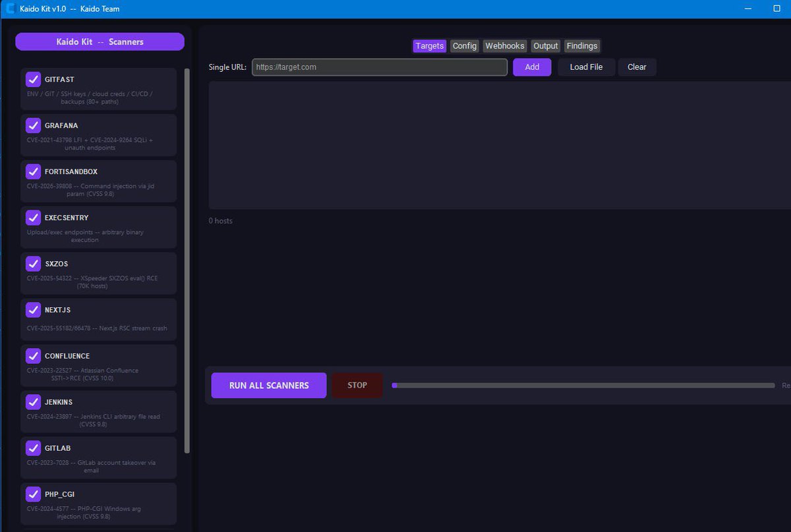Image resolution: width=791 pixels, height=532 pixels.
Task: Click the "0 hosts" count text
Action: (x=221, y=221)
